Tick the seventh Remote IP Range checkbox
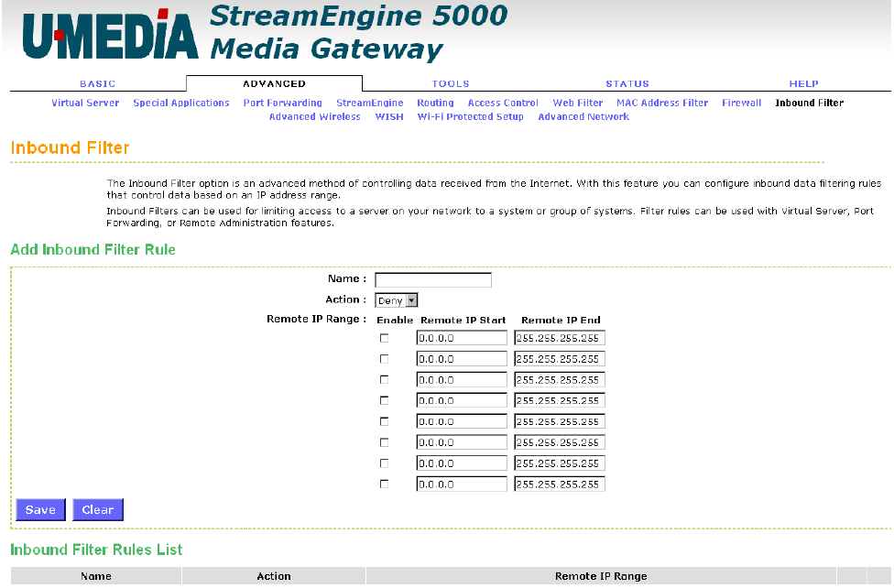The width and height of the screenshot is (894, 588). 385,463
